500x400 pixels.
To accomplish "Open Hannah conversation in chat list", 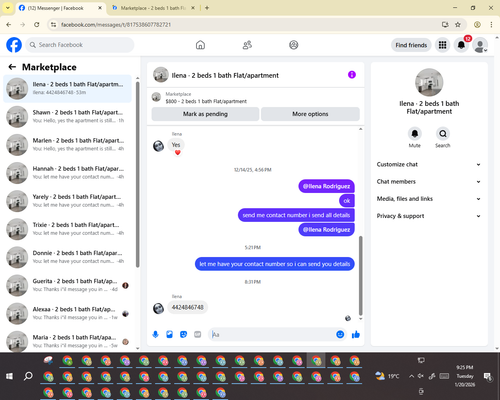I will click(x=67, y=173).
